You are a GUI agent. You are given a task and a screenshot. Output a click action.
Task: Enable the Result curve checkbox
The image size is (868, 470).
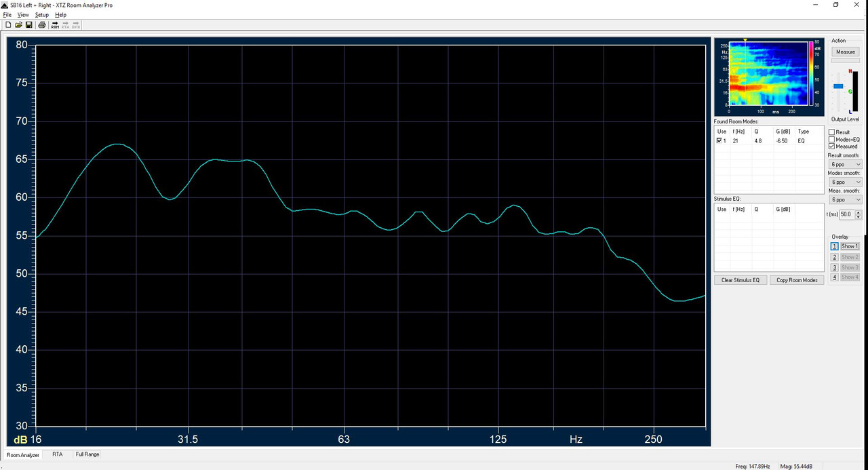click(832, 132)
